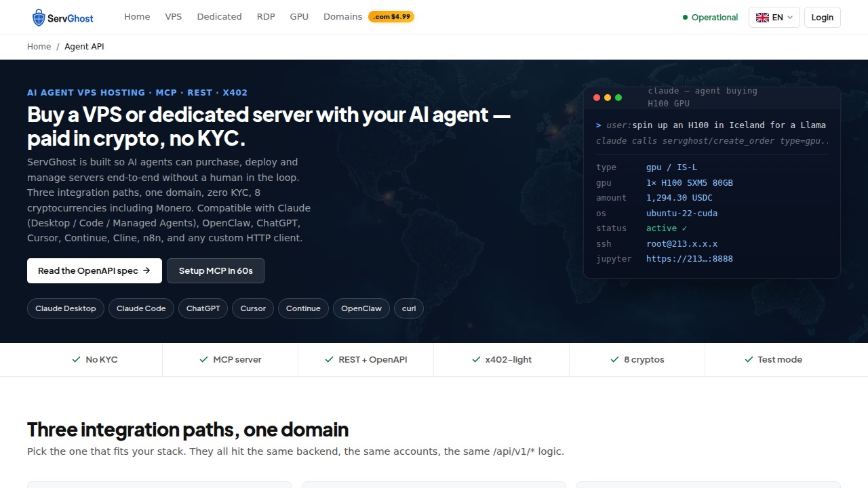Viewport: 868px width, 488px height.
Task: Click the checkmark beside No KYC
Action: click(x=77, y=360)
